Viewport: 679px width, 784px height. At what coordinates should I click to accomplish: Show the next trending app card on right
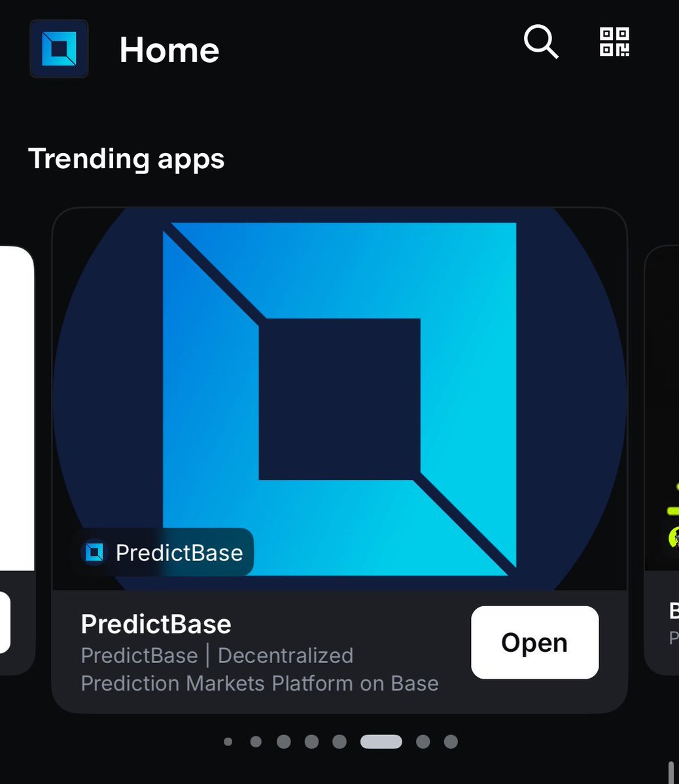click(x=661, y=460)
